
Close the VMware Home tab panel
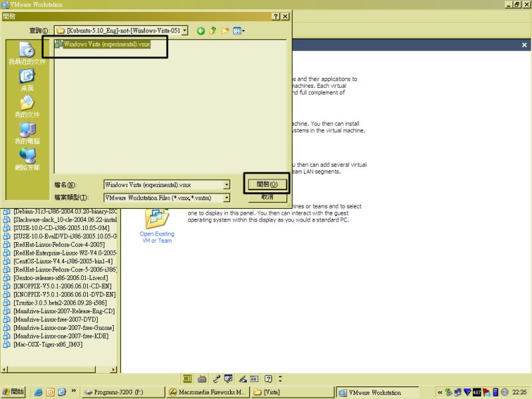(x=524, y=45)
